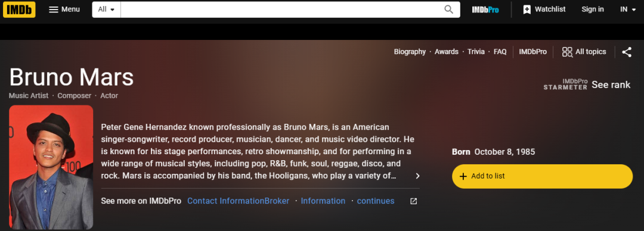644x231 pixels.
Task: Click the October 8, 1985 birth date
Action: point(505,152)
